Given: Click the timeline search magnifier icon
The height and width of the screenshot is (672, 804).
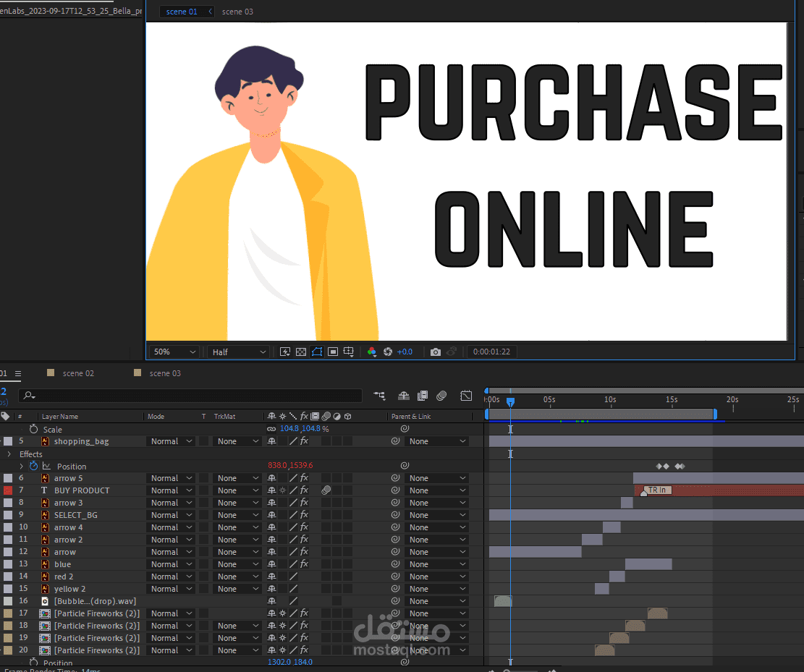Looking at the screenshot, I should coord(29,395).
